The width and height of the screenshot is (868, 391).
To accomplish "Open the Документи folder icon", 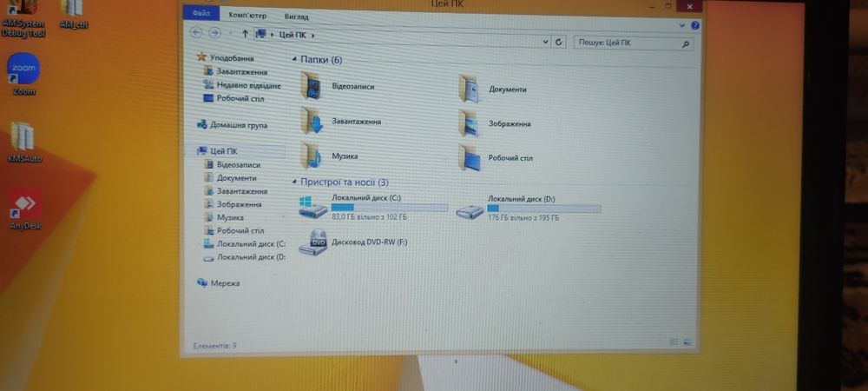I will click(470, 89).
